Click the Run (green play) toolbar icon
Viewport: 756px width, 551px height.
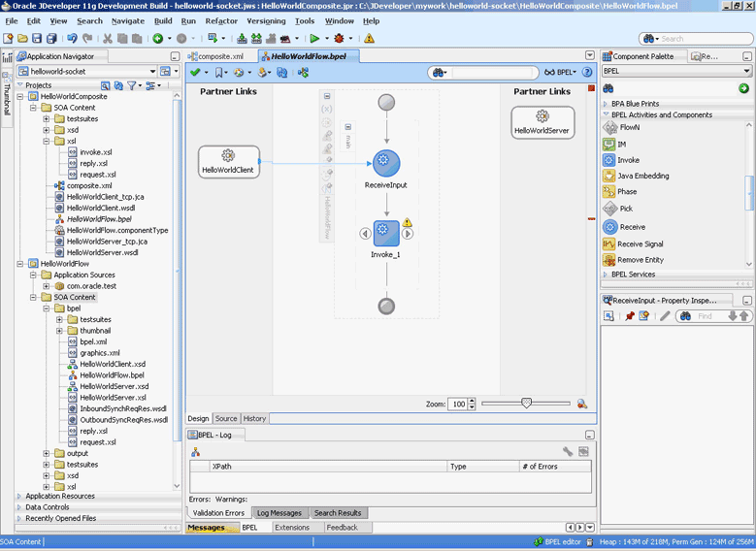coord(314,39)
